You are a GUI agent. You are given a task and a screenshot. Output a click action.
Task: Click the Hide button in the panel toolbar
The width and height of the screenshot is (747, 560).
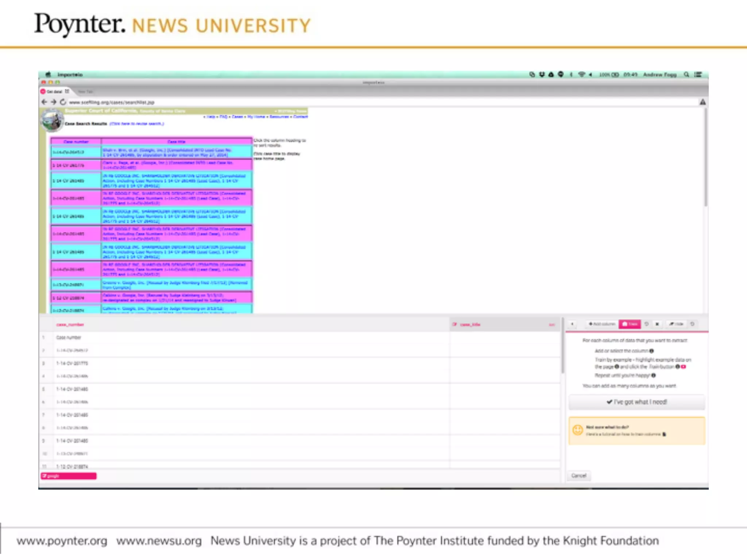[x=676, y=324]
